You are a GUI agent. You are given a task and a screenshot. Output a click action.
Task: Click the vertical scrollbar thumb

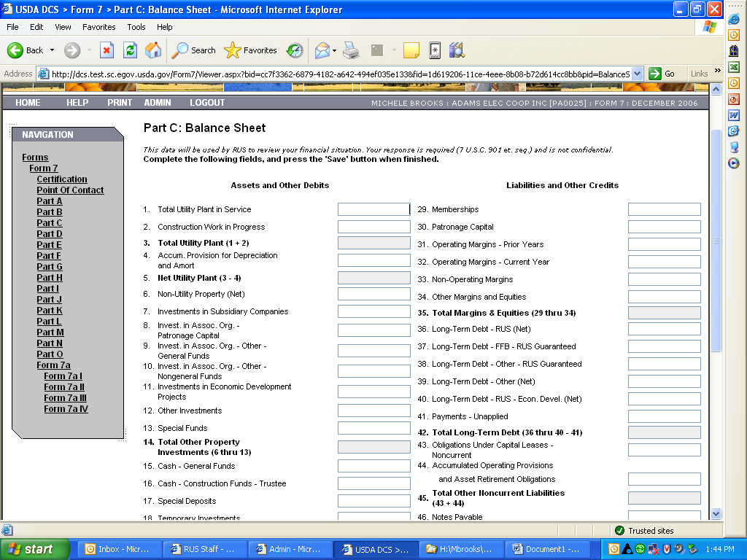point(716,241)
